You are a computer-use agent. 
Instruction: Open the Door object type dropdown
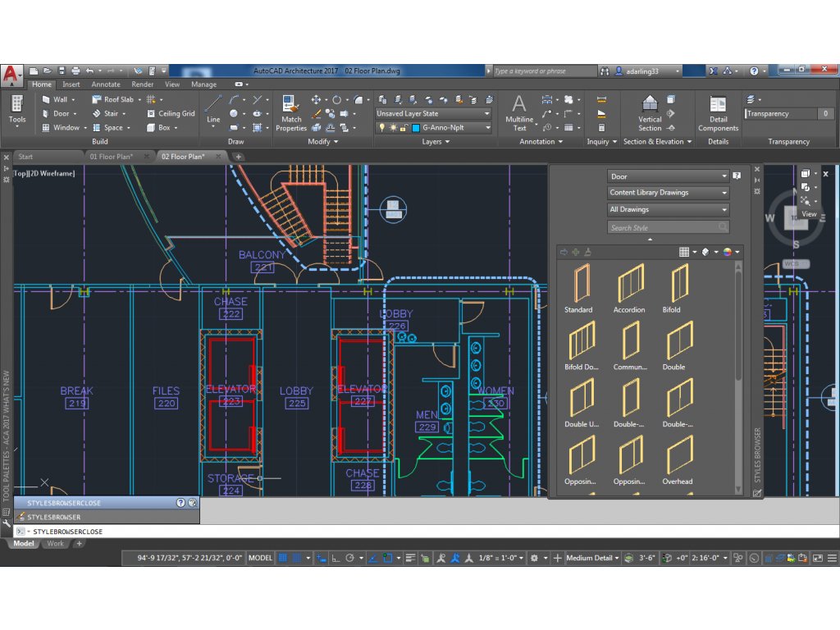coord(668,176)
